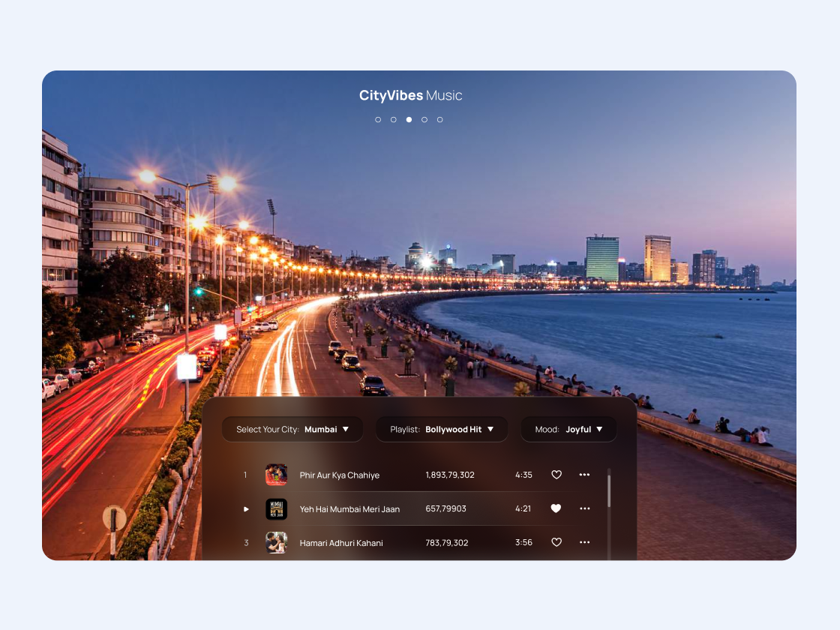Click play count 1,893,79,302
840x630 pixels.
pos(450,475)
